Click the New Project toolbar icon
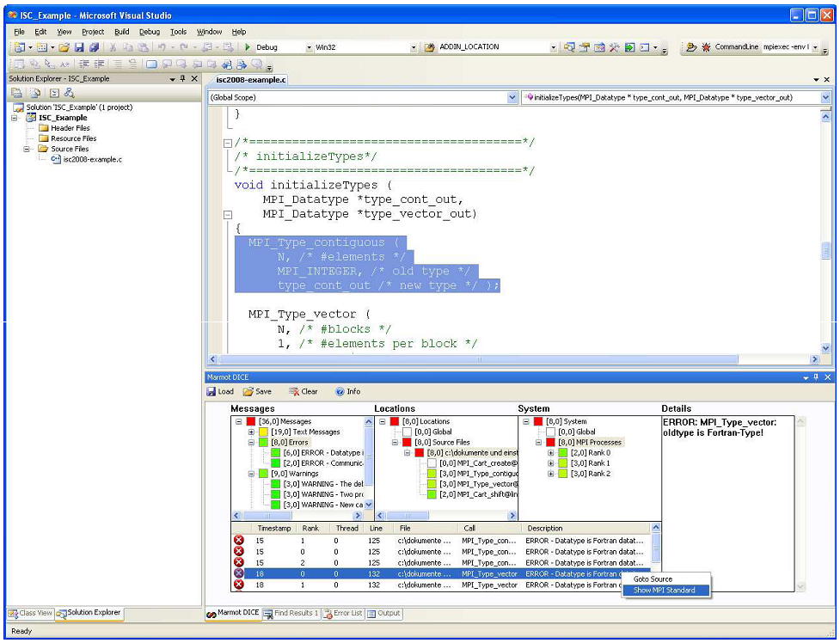This screenshot has height=643, width=840. point(19,47)
